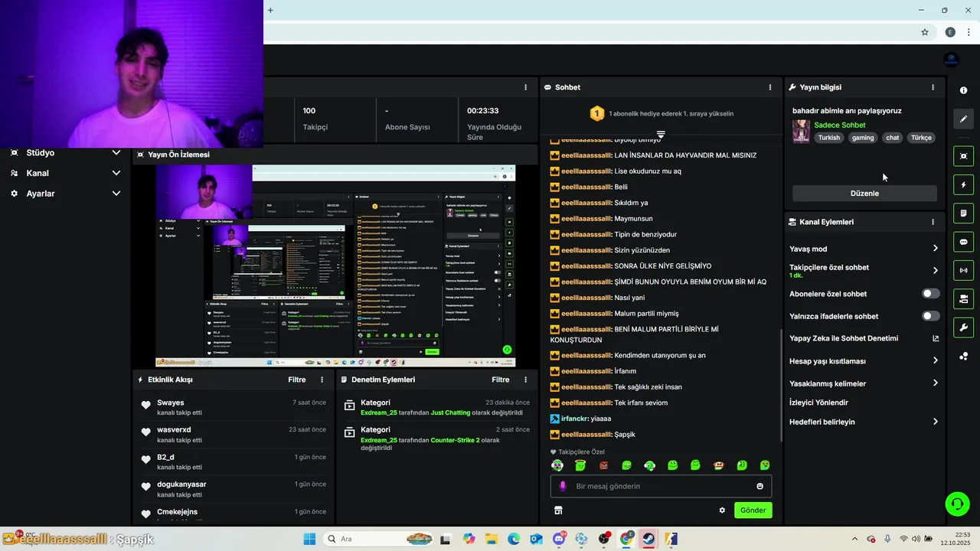The image size is (980, 551).
Task: Click the Düzenle button
Action: pos(864,194)
